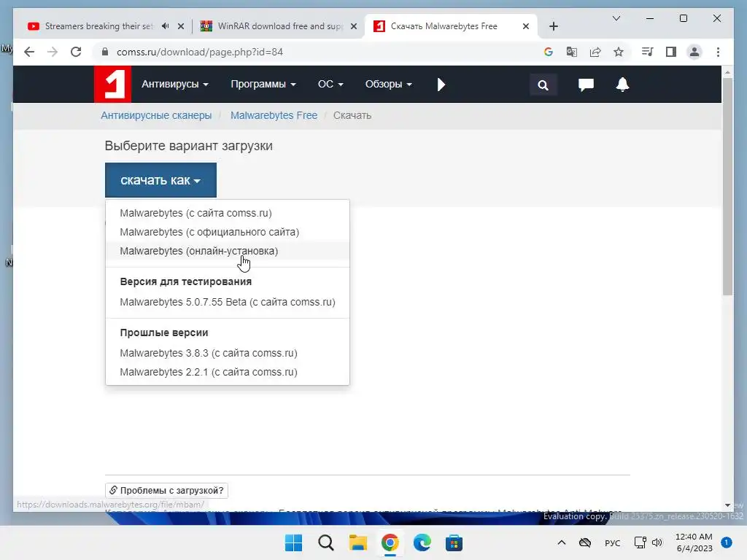747x560 pixels.
Task: Go forward with the browser forward arrow
Action: click(x=53, y=52)
